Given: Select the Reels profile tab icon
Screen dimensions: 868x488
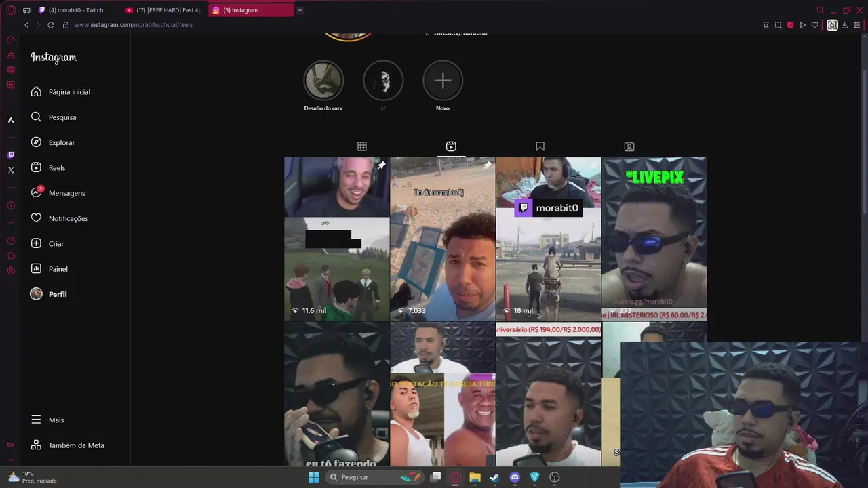Looking at the screenshot, I should pyautogui.click(x=451, y=146).
